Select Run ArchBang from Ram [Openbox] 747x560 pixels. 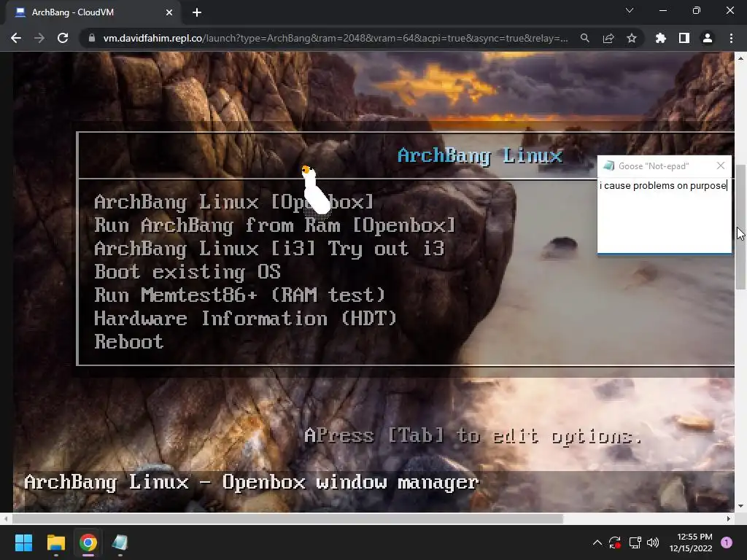click(275, 225)
